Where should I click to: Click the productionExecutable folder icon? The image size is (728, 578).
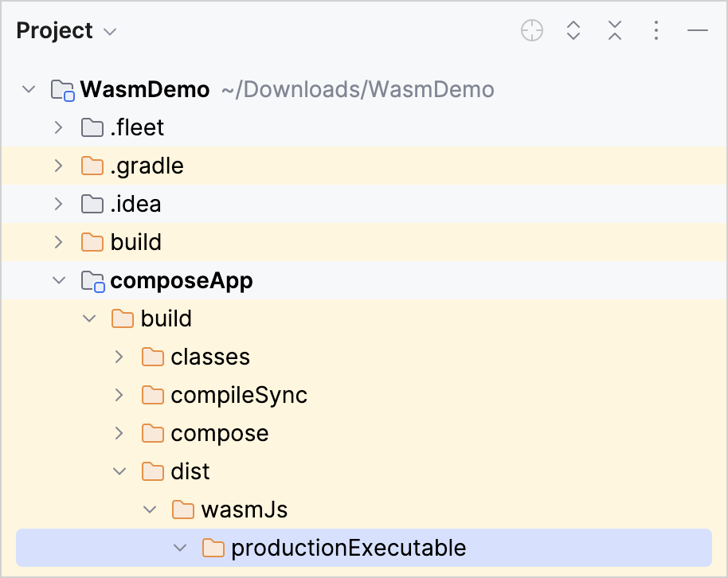213,548
